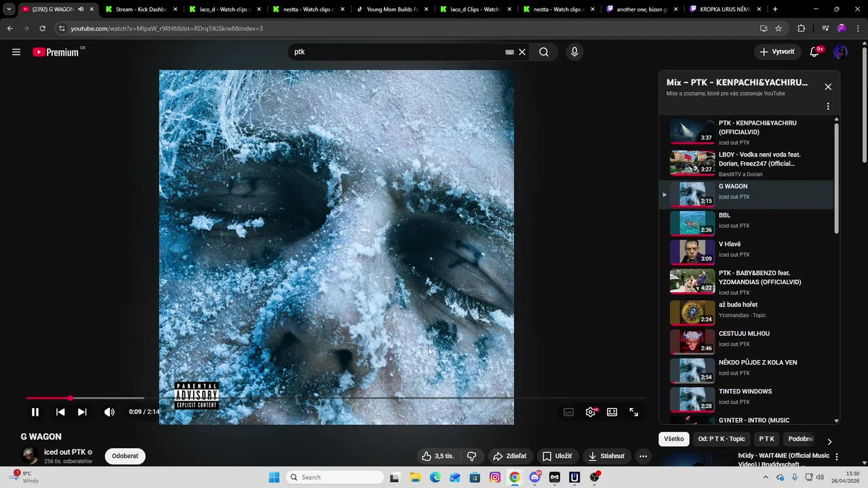Viewport: 868px width, 488px height.
Task: Save video with Uložiť button
Action: pyautogui.click(x=557, y=456)
